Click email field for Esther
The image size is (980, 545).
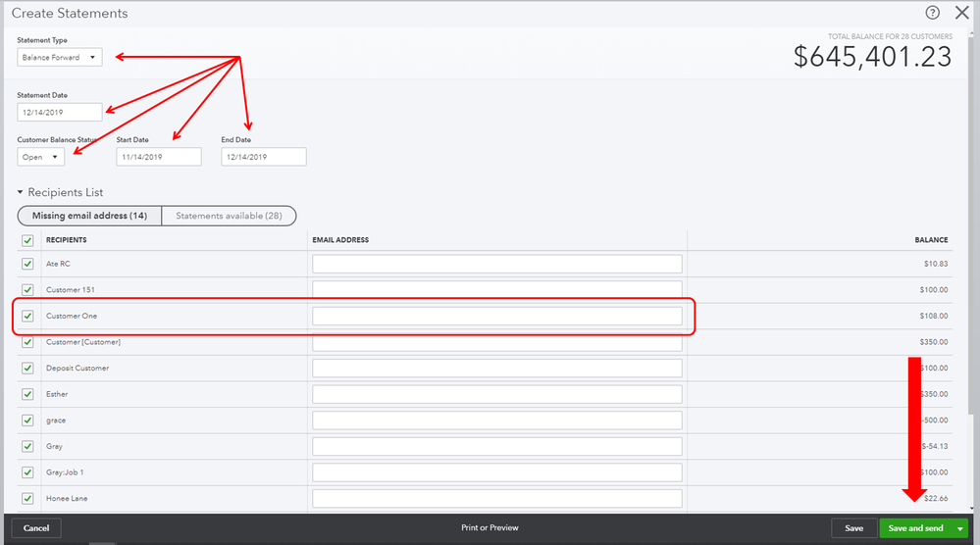497,394
